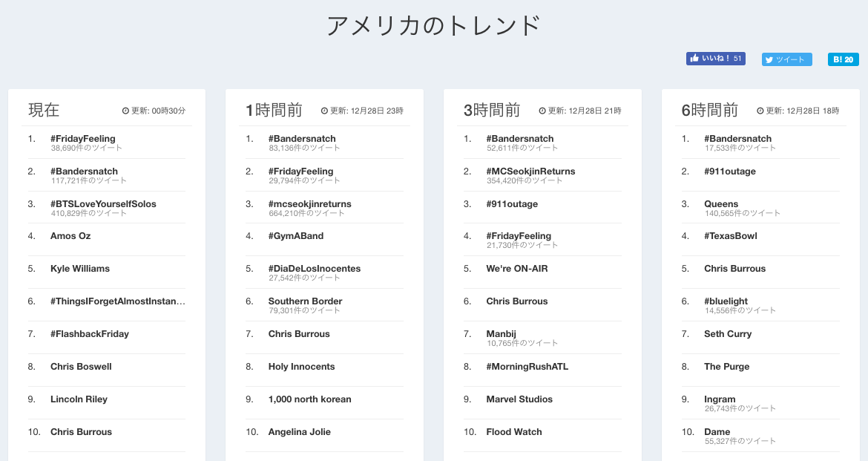The width and height of the screenshot is (868, 461).
Task: Open #DiaDeLosInocentes hashtag link
Action: 315,269
